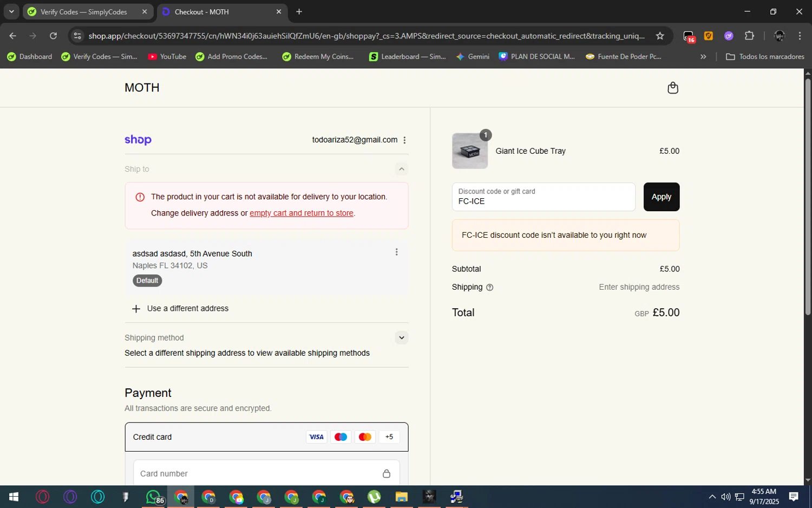Screen dimensions: 812x508
Task: Close the Verify Codes tab
Action: (x=145, y=11)
